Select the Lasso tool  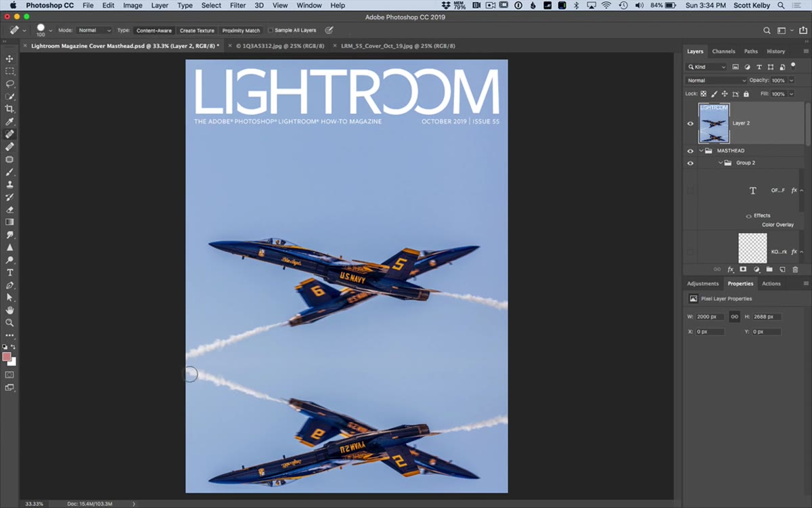pos(9,84)
